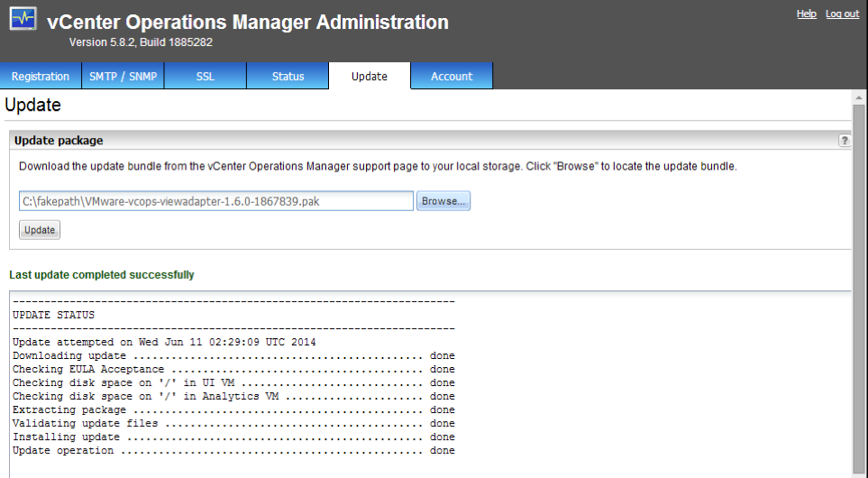
Task: Click the 'Last update completed successfully' message
Action: [102, 275]
